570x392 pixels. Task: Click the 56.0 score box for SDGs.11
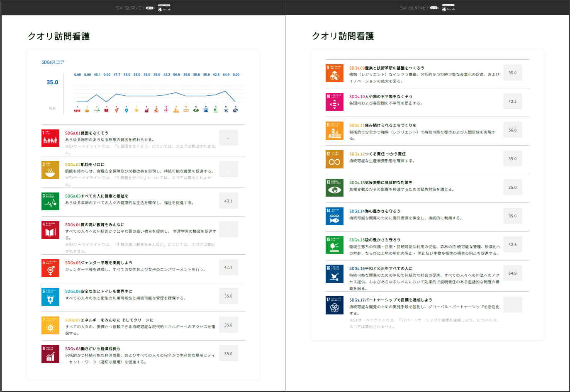tap(512, 130)
